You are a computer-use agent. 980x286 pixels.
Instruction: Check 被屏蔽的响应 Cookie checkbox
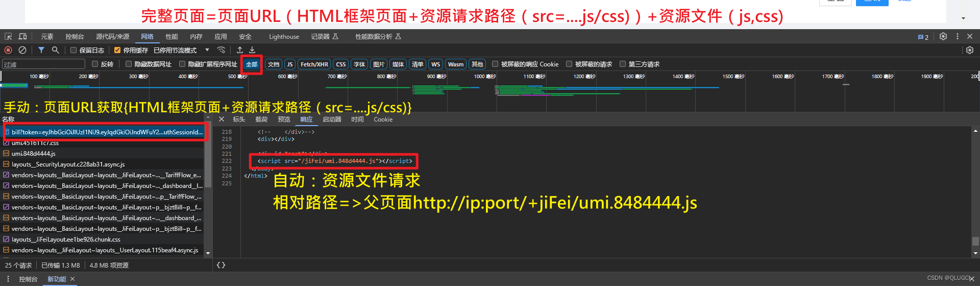(495, 64)
